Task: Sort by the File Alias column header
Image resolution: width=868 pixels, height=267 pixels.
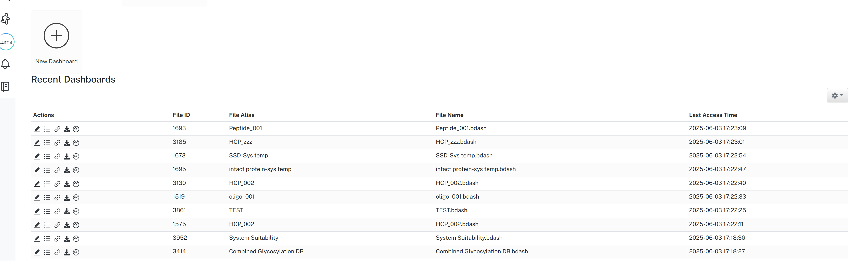Action: (242, 115)
